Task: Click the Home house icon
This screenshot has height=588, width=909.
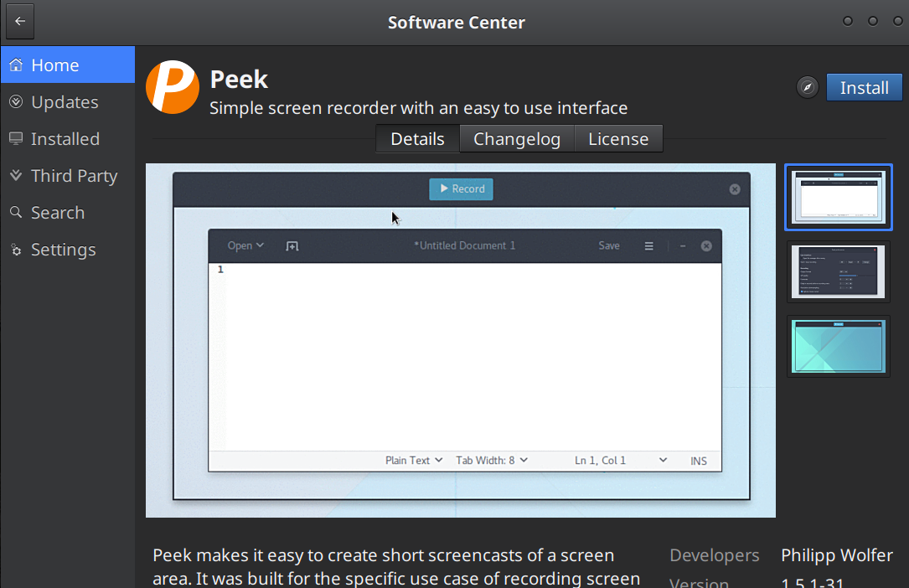Action: [16, 64]
